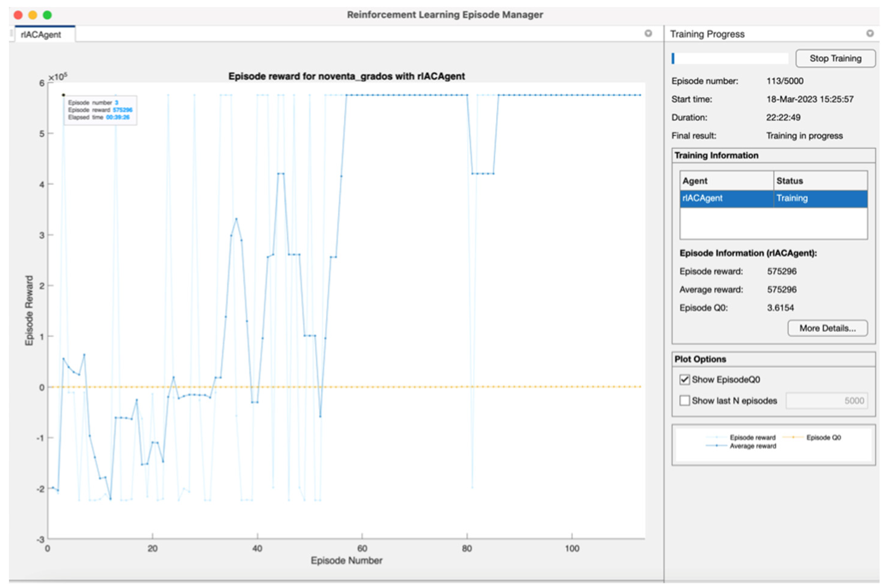Click the yellow minimize window button
Screen dimensions: 885x588
[x=33, y=15]
